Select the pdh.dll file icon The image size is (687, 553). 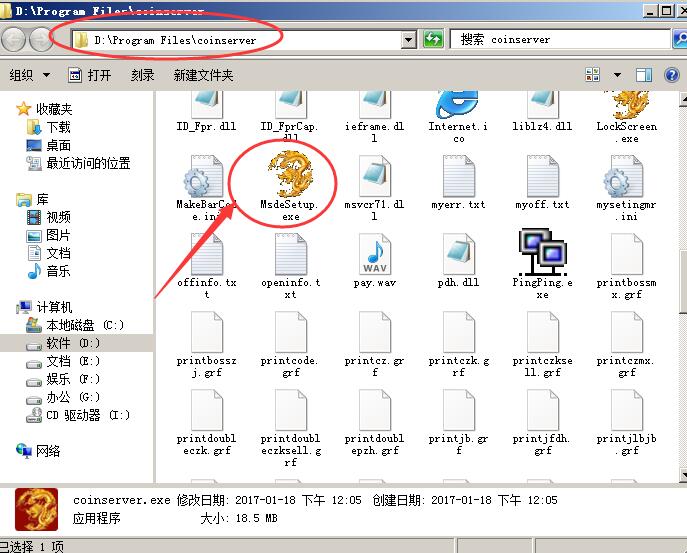[458, 255]
